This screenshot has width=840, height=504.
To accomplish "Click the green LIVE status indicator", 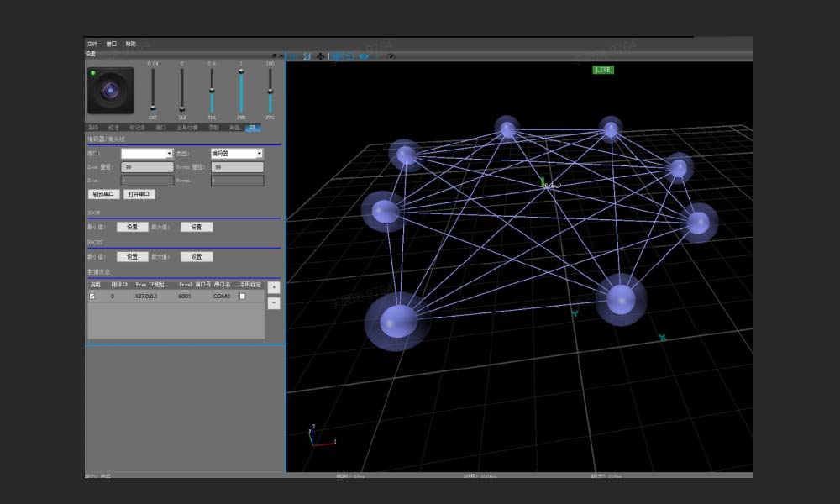I will click(x=603, y=70).
